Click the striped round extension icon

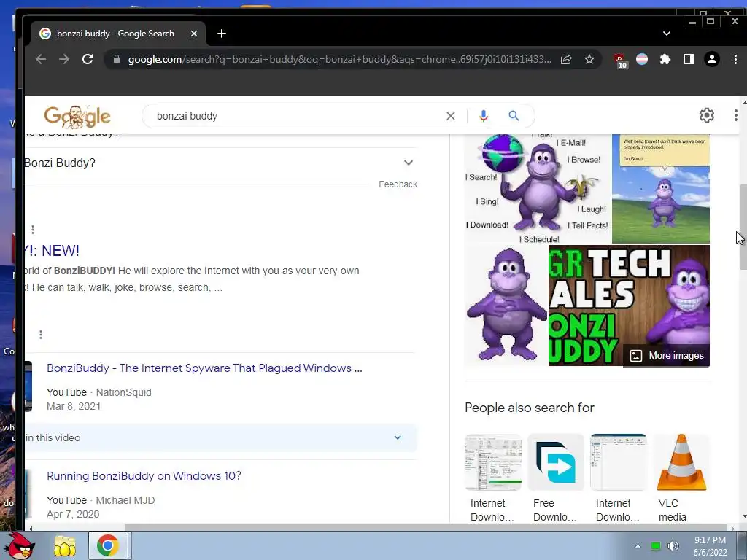[642, 59]
